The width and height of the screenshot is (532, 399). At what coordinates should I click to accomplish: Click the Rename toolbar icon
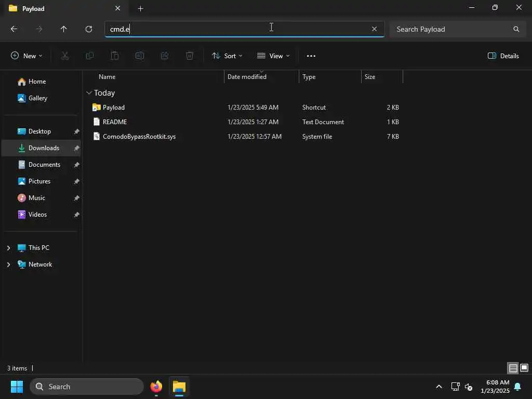pos(140,56)
